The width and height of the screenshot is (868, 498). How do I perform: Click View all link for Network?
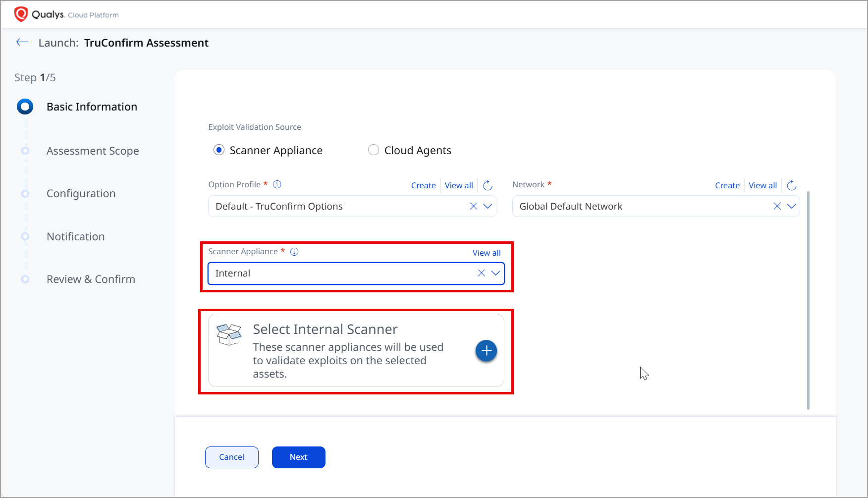coord(763,185)
